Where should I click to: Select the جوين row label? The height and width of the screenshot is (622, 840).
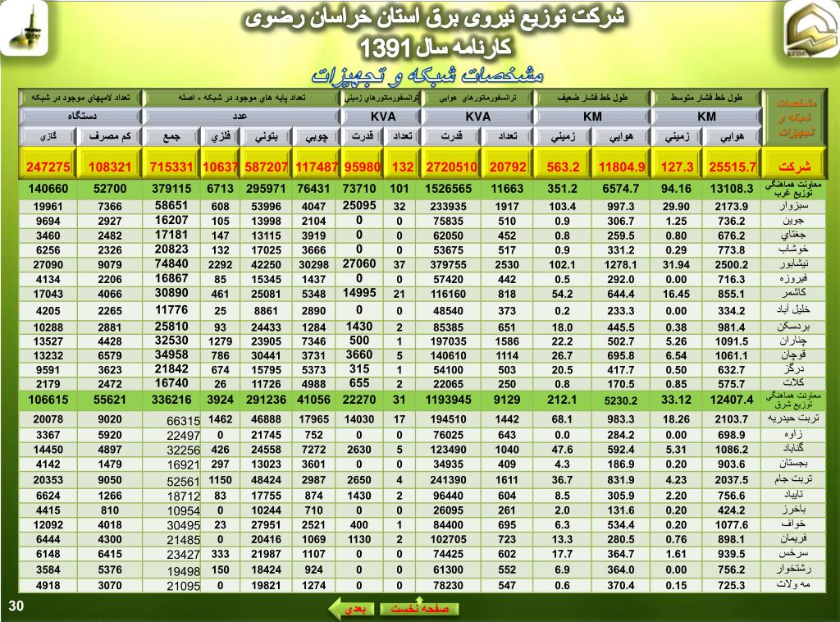(x=793, y=221)
